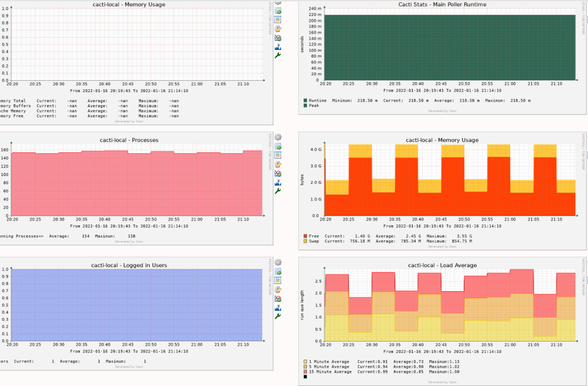Image resolution: width=588 pixels, height=386 pixels.
Task: Open the cacti-local Processes graph image
Action: tap(136, 189)
